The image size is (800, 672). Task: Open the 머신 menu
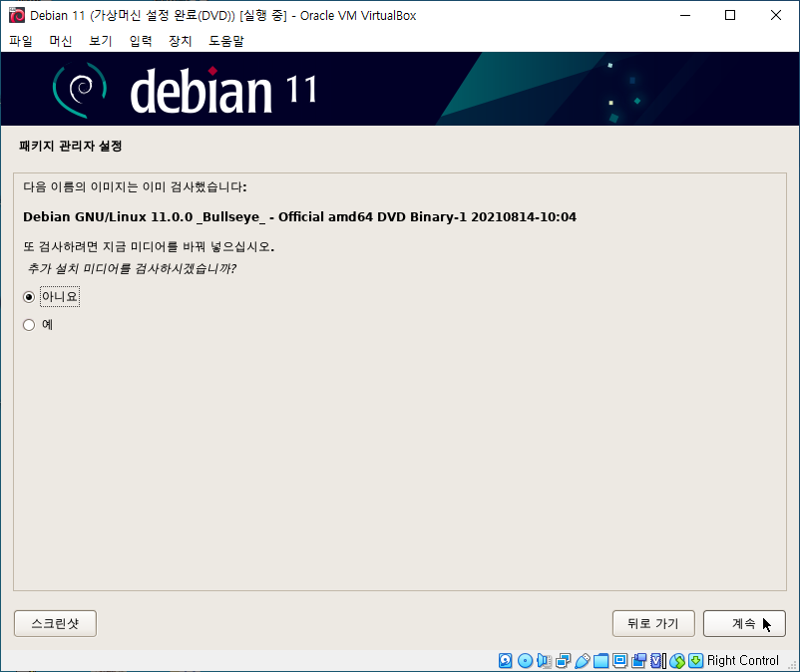(61, 41)
